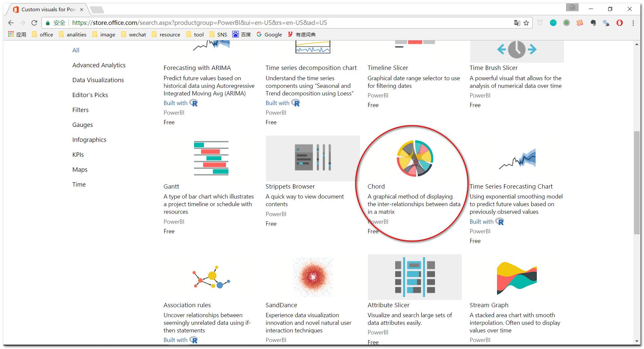Open the Time Brush Slicer thumbnail
The image size is (644, 349).
517,51
